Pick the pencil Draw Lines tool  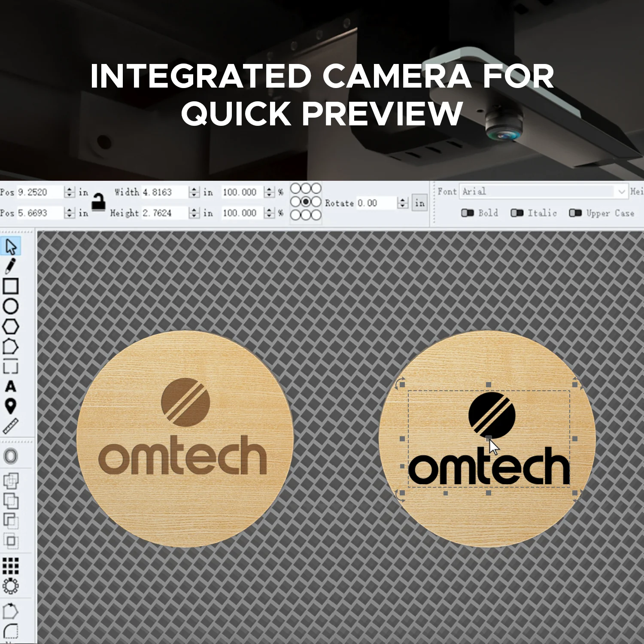(x=10, y=266)
